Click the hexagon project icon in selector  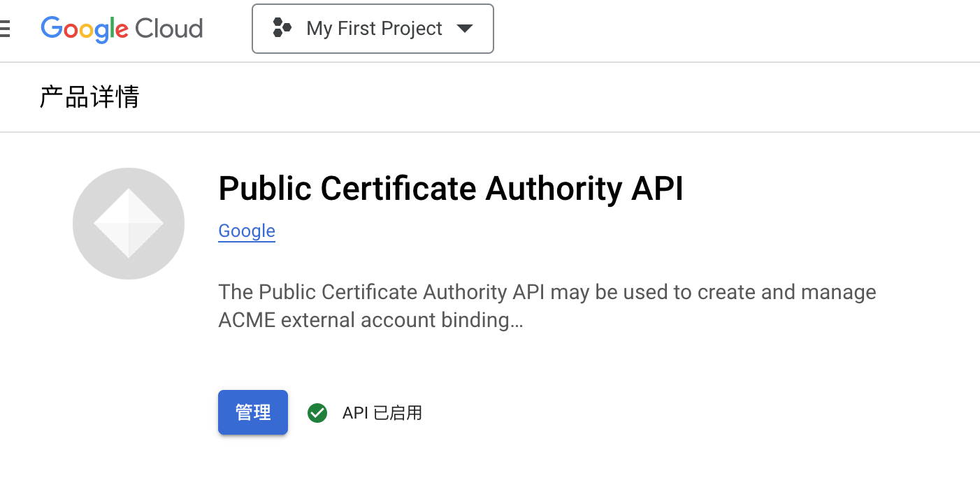pos(282,29)
